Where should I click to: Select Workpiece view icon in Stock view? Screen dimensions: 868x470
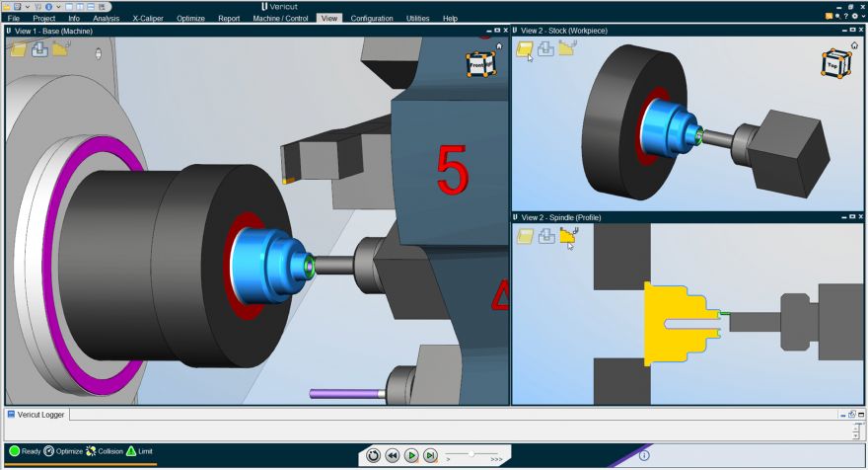coord(524,49)
